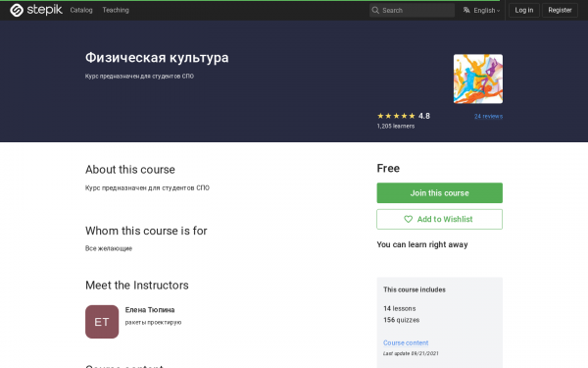588x368 pixels.
Task: Click the Stepik logo
Action: (36, 10)
